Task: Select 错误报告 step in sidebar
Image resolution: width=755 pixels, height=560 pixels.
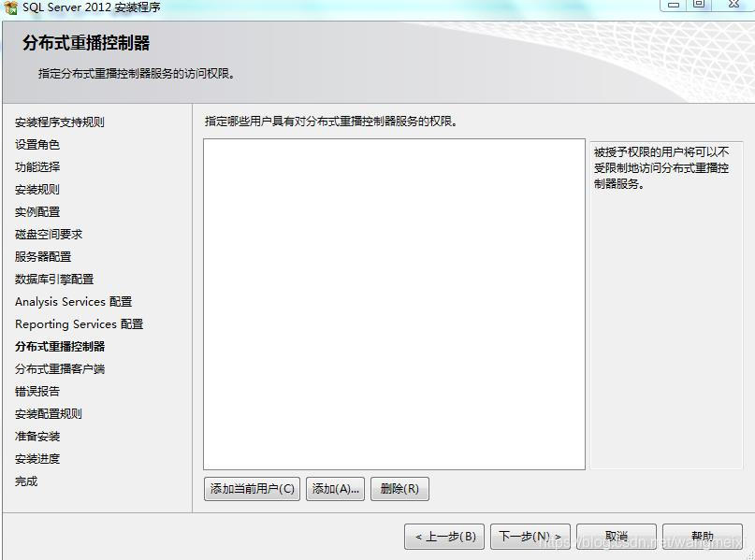Action: (37, 392)
